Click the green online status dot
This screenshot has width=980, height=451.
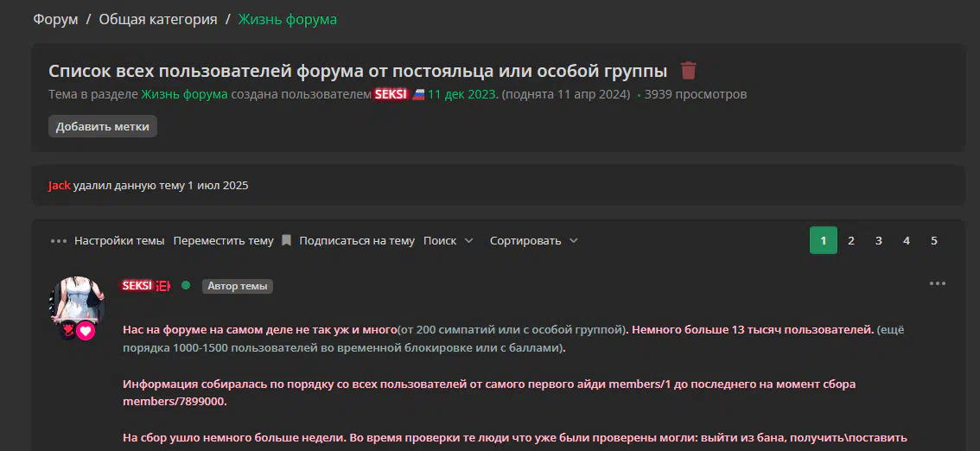coord(186,285)
